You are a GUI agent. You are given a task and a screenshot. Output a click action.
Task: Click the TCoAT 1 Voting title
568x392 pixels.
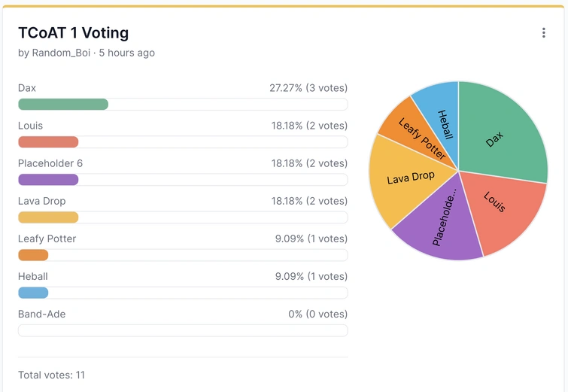pyautogui.click(x=73, y=33)
